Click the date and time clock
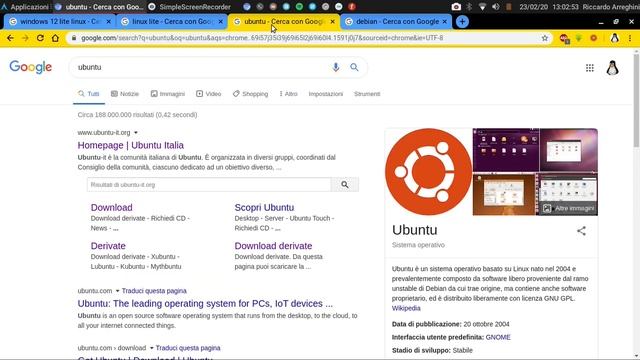 (549, 7)
